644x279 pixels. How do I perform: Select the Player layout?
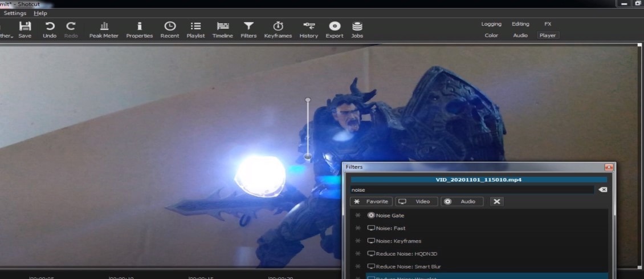tap(548, 35)
